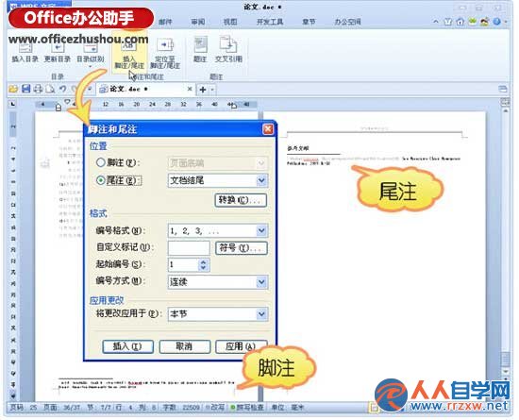Toggle 改写 overwrite mode in status bar
Screen dimensions: 519x420
tap(215, 408)
